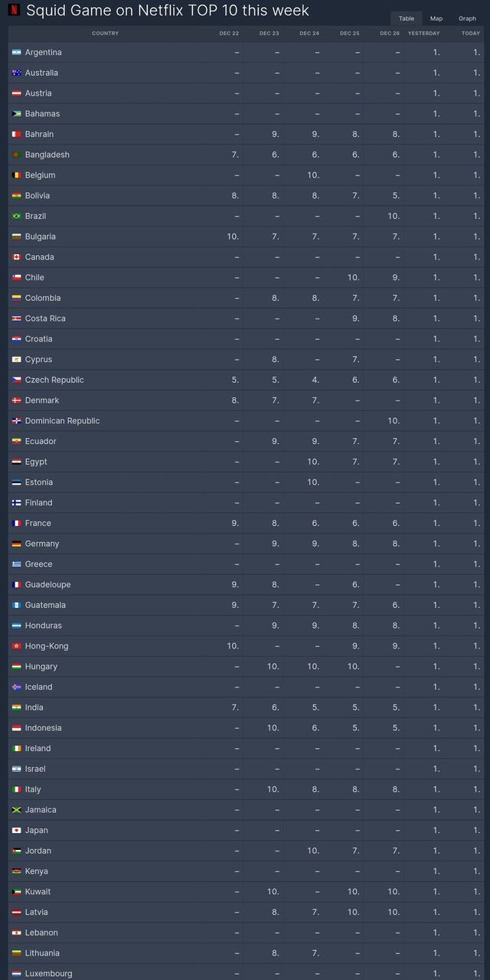490x980 pixels.
Task: Click the Dec 22 column header
Action: coord(229,34)
